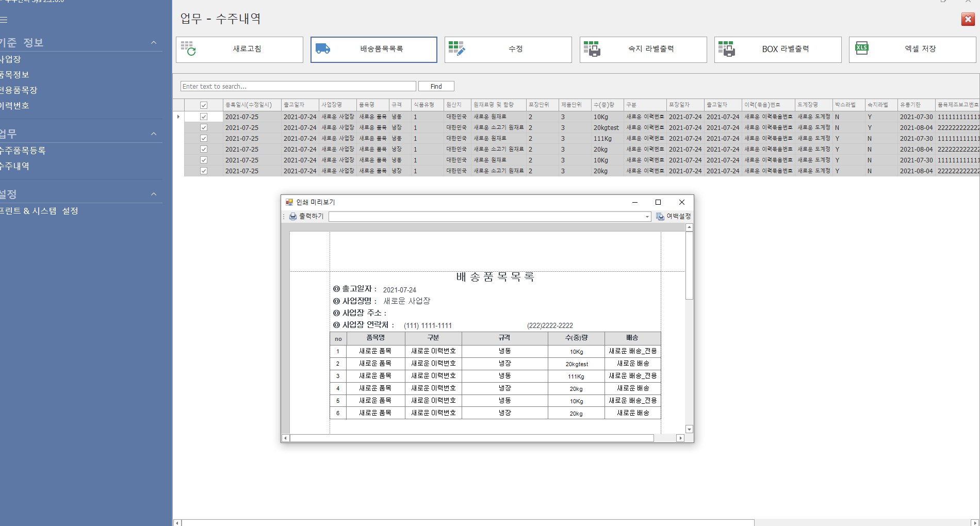Toggle the select-all checkbox in grid header
This screenshot has width=980, height=526.
(204, 105)
